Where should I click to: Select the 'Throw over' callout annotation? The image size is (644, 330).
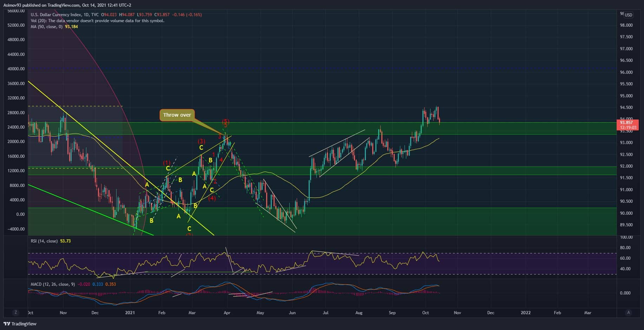pos(177,115)
